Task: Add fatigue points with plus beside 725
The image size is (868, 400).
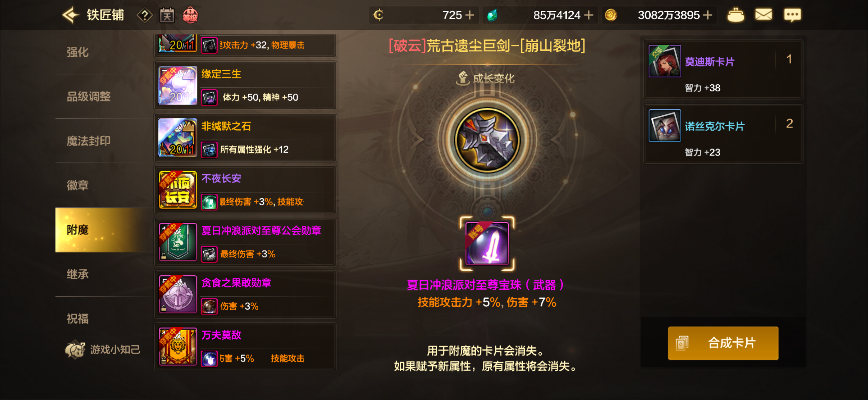Action: coord(469,15)
